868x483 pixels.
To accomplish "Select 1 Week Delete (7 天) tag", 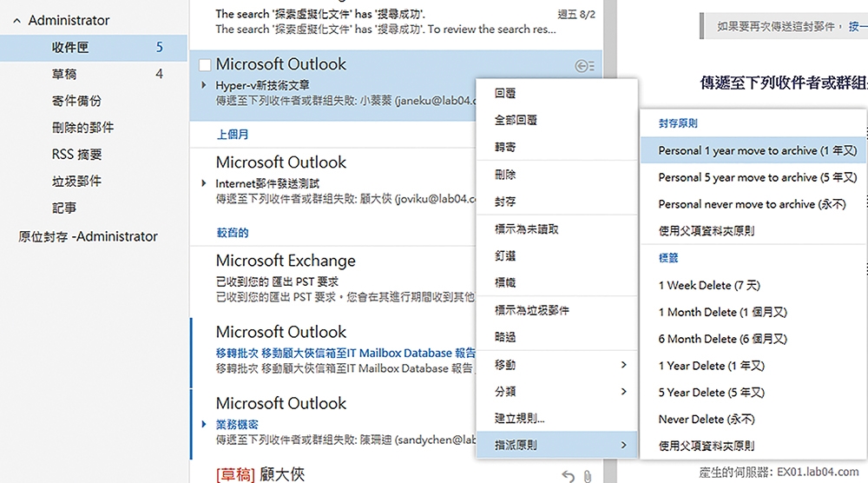I will click(754, 285).
